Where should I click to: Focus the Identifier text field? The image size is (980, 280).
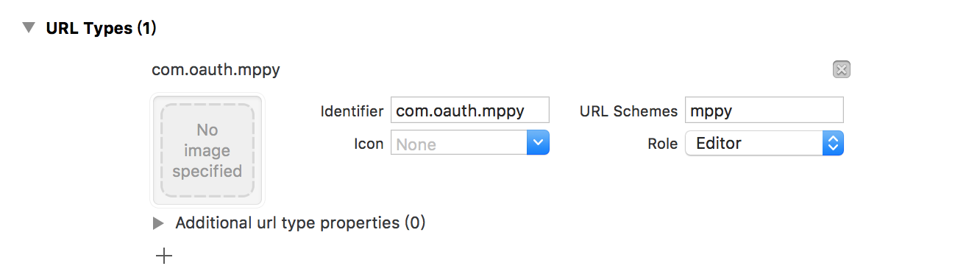[470, 111]
